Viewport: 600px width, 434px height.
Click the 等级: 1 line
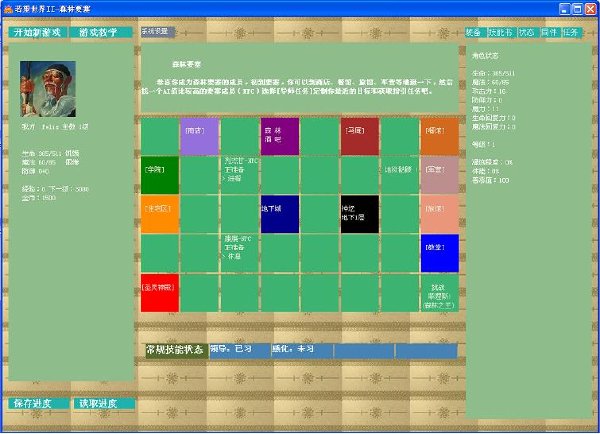point(483,145)
